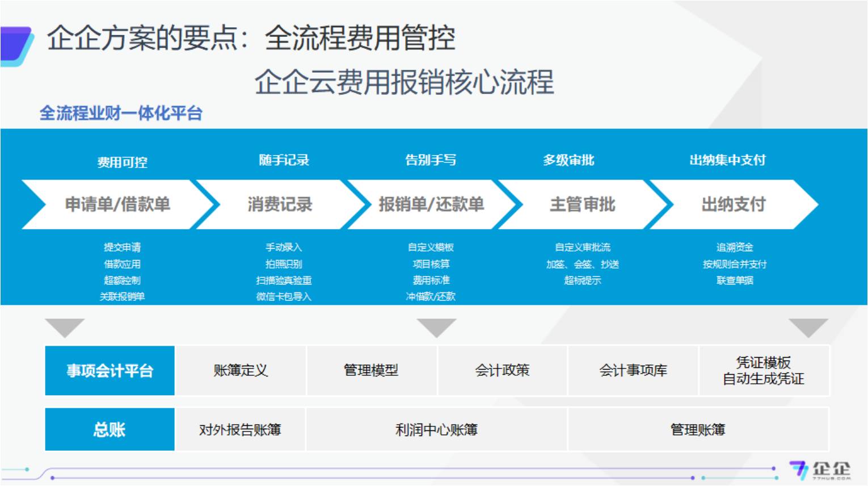The height and width of the screenshot is (486, 868).
Task: Click the 77hub logo icon bottom right
Action: click(x=799, y=470)
